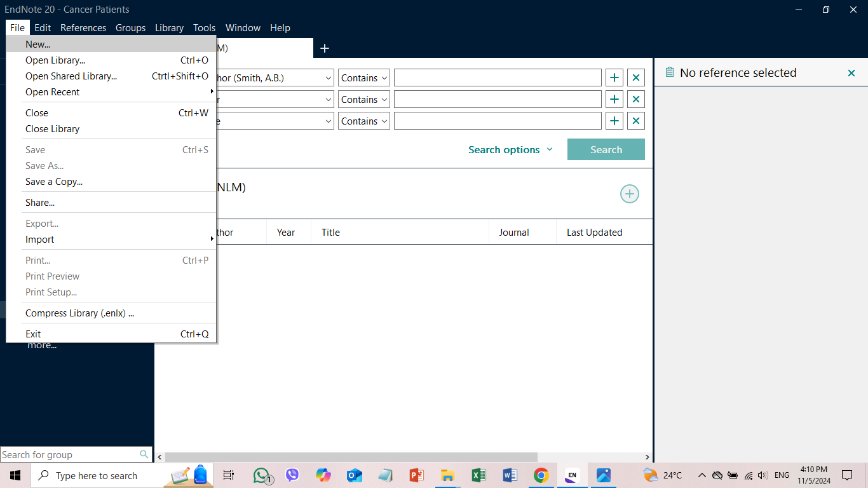The width and height of the screenshot is (868, 488).
Task: Sort by the Year column header
Action: (x=286, y=233)
